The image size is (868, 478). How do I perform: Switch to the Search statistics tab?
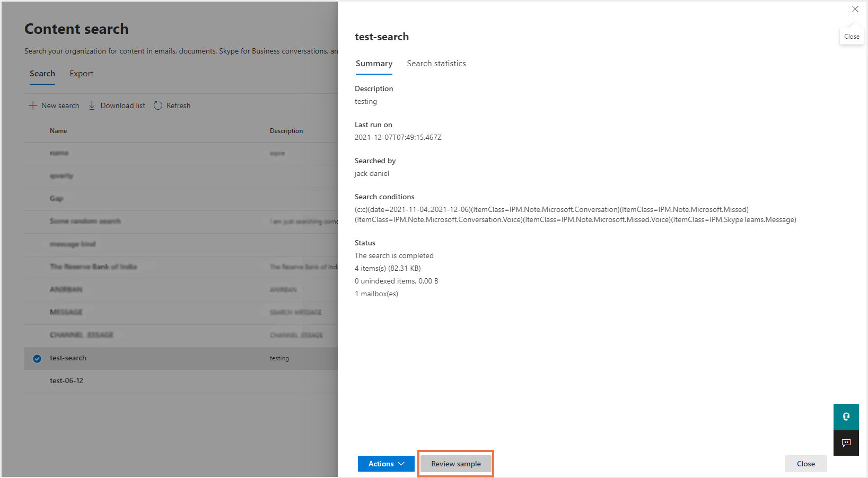point(436,64)
